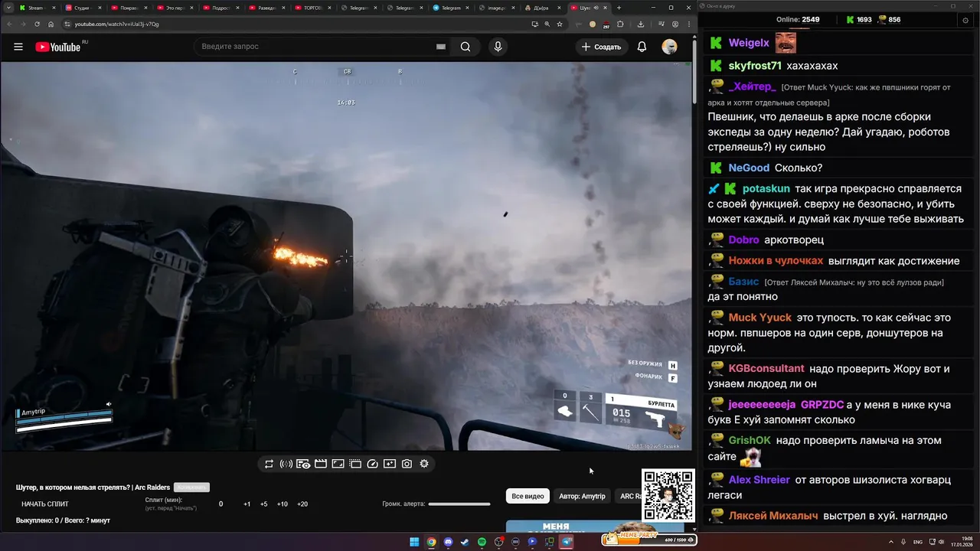This screenshot has width=980, height=551.
Task: Add +20 minutes to the split
Action: [302, 504]
